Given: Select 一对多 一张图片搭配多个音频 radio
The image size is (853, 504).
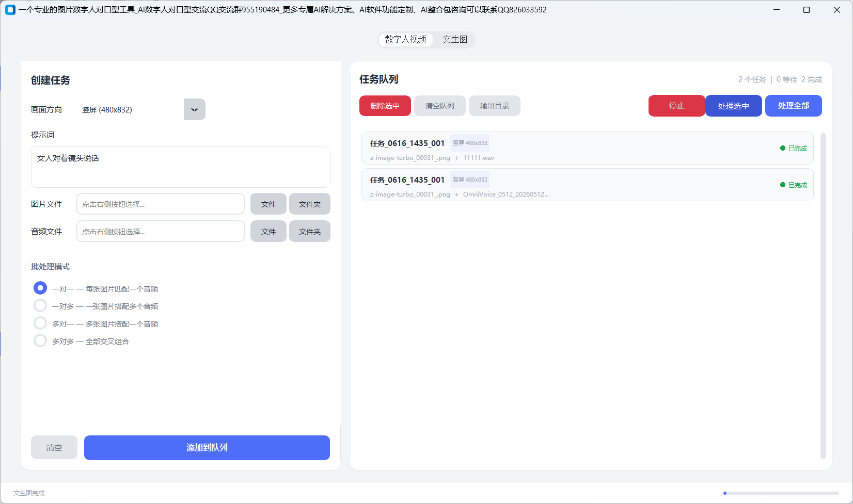Looking at the screenshot, I should point(40,305).
